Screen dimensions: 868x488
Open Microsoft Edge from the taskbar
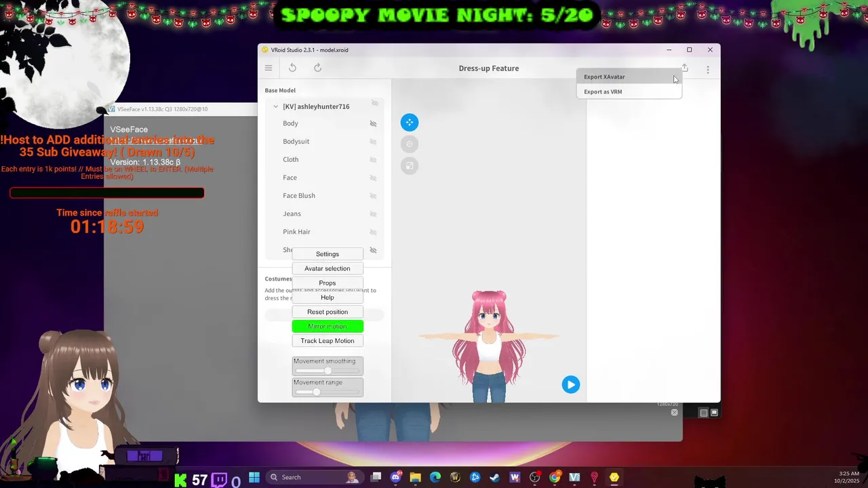(435, 477)
